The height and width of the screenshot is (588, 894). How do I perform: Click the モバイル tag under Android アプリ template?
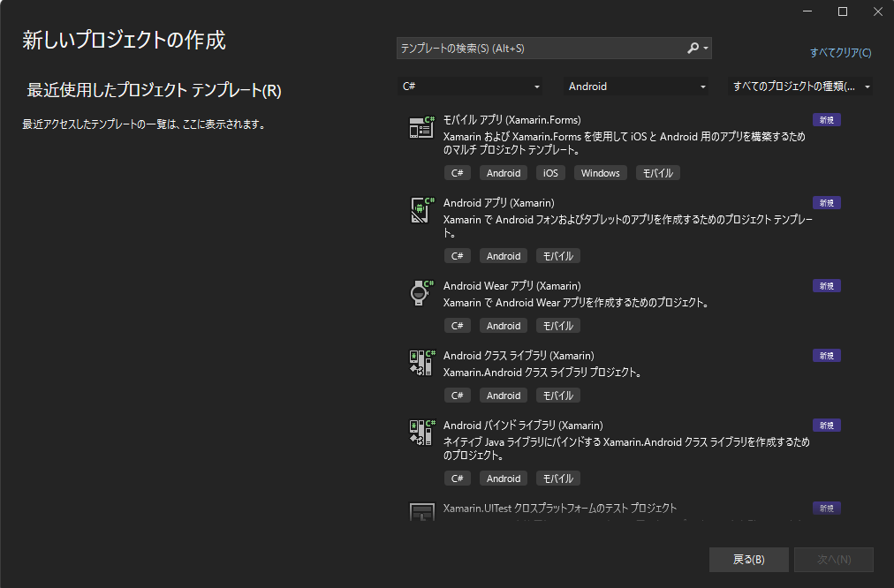tap(558, 256)
